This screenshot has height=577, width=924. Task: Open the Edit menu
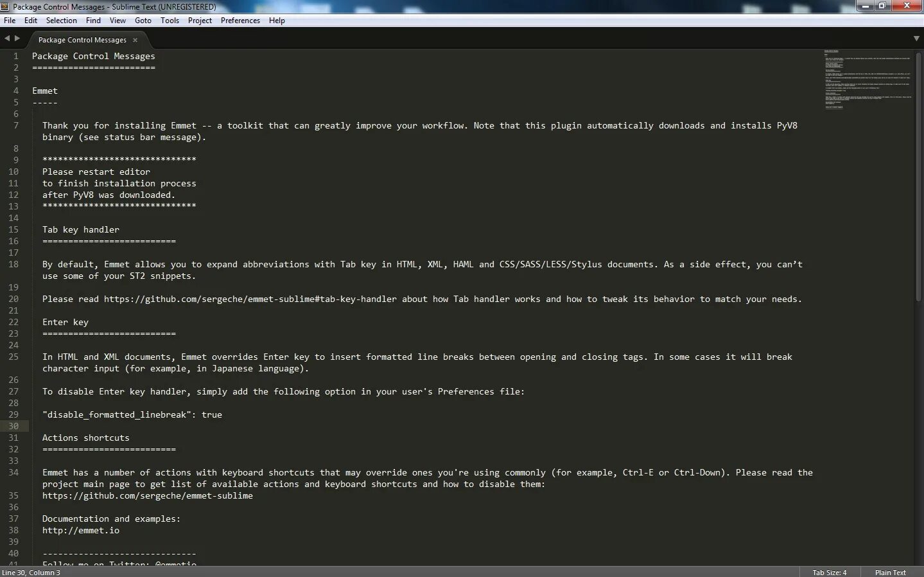[31, 21]
